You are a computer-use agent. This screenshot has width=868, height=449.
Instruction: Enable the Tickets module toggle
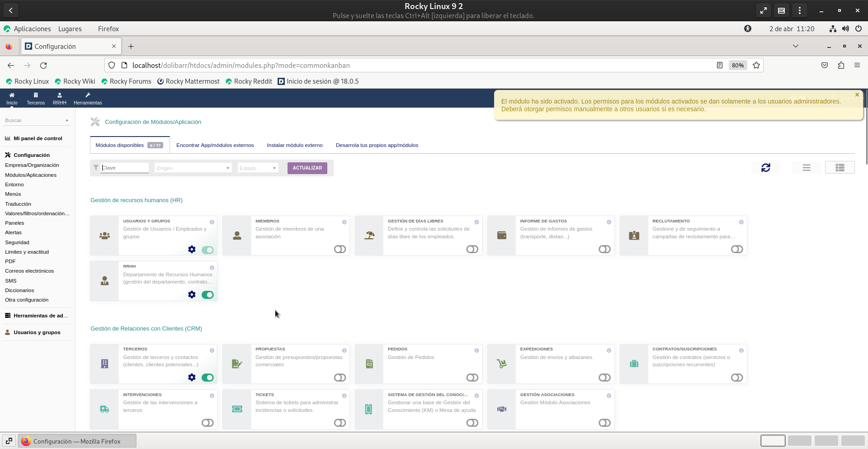pos(340,423)
